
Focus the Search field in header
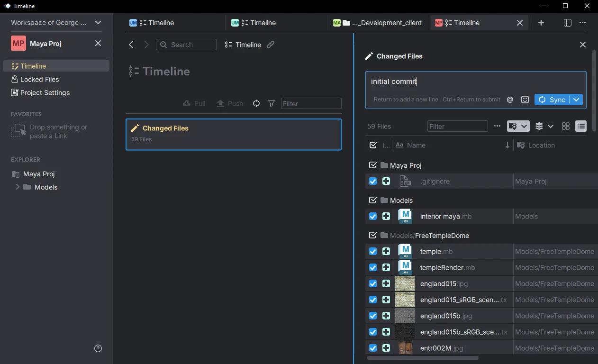(186, 45)
